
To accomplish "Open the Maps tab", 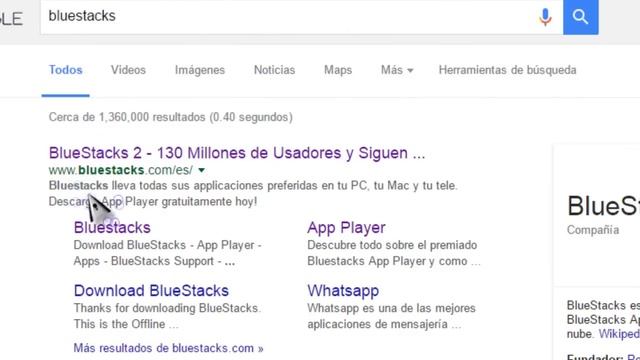I will [338, 70].
